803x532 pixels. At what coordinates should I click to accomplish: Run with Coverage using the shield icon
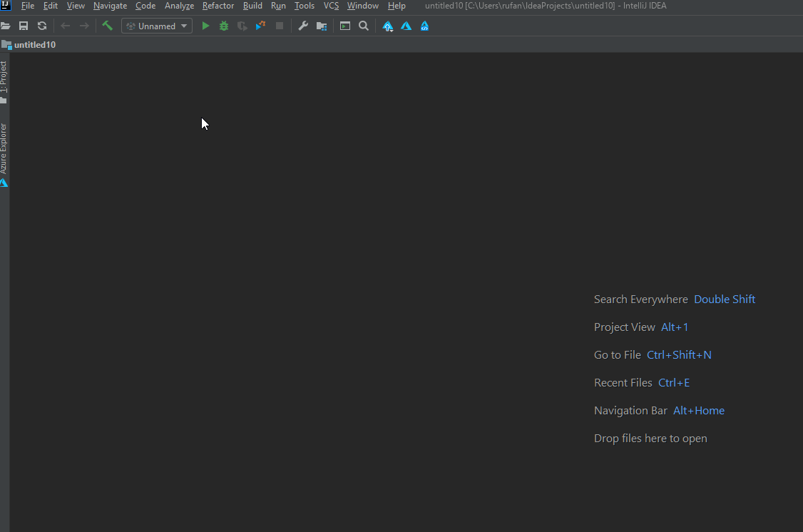tap(241, 26)
